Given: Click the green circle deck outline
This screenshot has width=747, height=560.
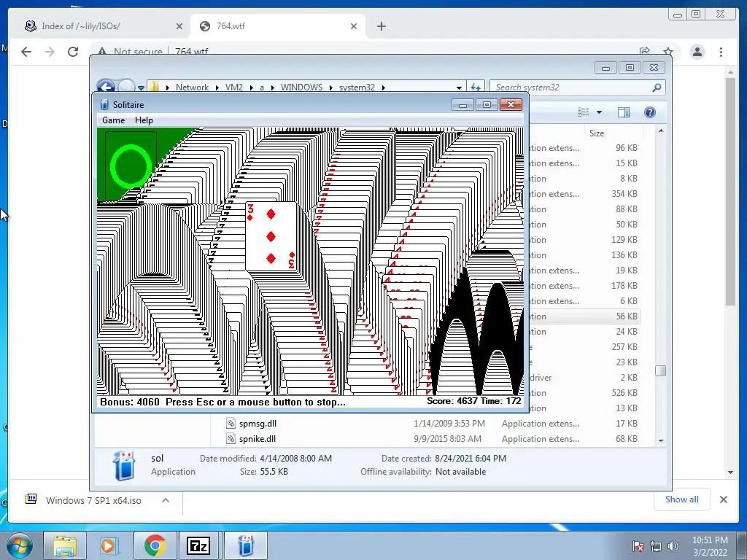Looking at the screenshot, I should [x=131, y=167].
